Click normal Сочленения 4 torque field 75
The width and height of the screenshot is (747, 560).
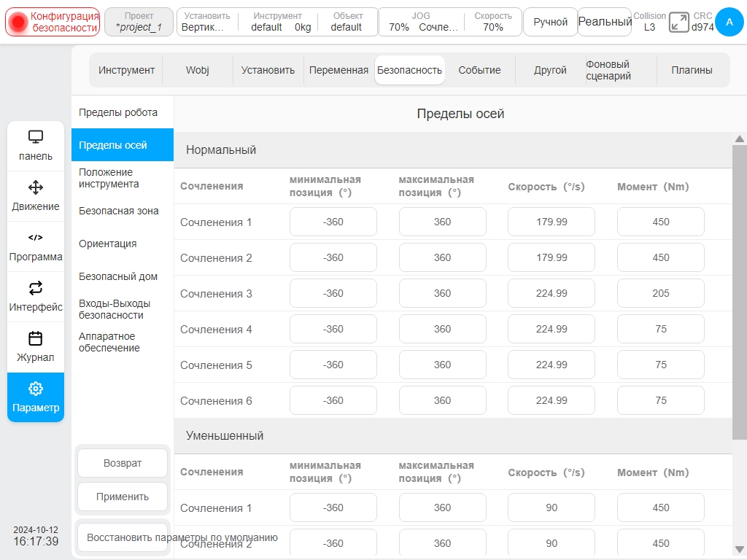click(661, 329)
